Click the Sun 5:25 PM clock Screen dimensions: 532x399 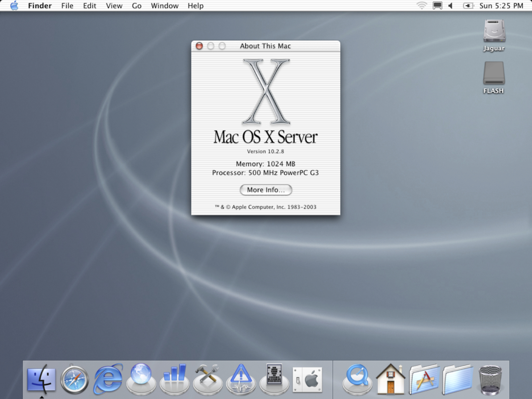tap(501, 6)
